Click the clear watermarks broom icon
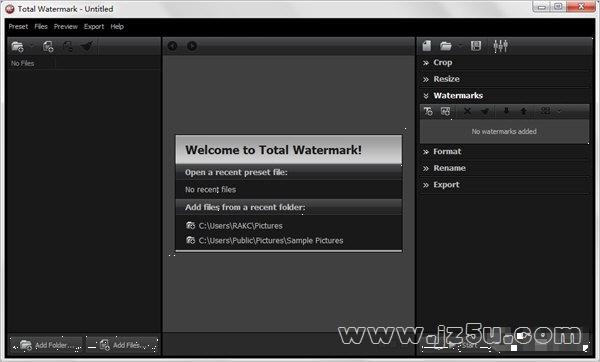The image size is (600, 362). (485, 111)
